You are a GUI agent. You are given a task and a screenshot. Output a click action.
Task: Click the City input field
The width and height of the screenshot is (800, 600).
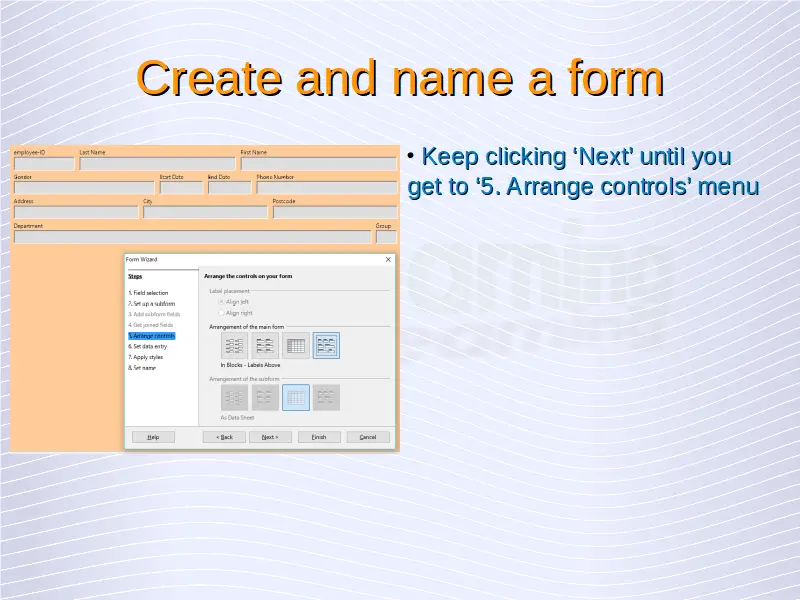[x=205, y=212]
